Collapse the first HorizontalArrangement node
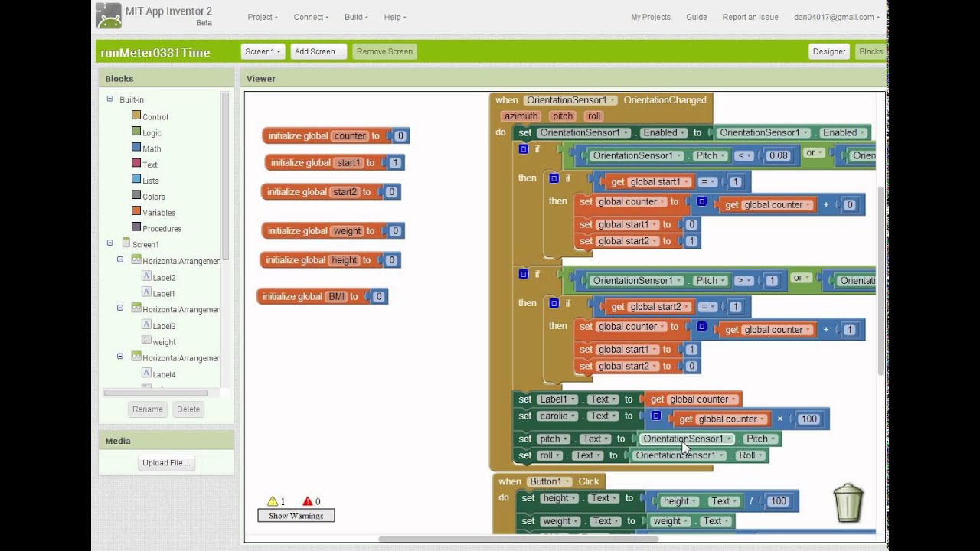 point(120,259)
